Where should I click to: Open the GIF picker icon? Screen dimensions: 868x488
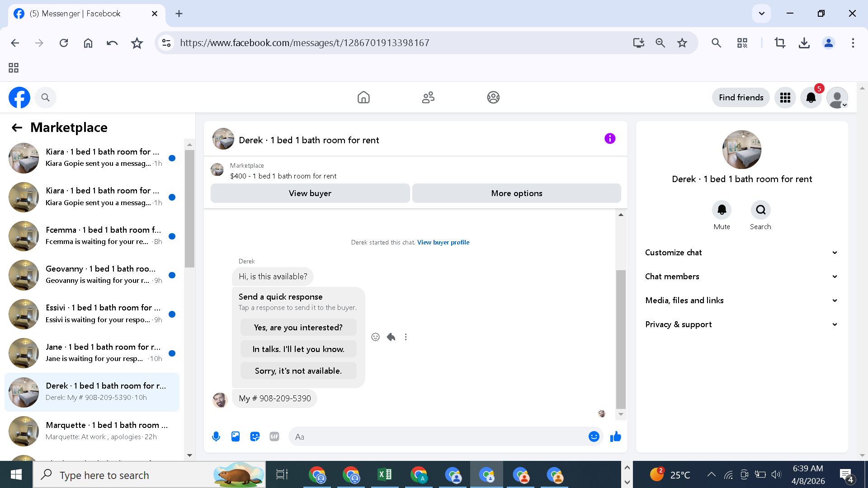click(x=274, y=436)
